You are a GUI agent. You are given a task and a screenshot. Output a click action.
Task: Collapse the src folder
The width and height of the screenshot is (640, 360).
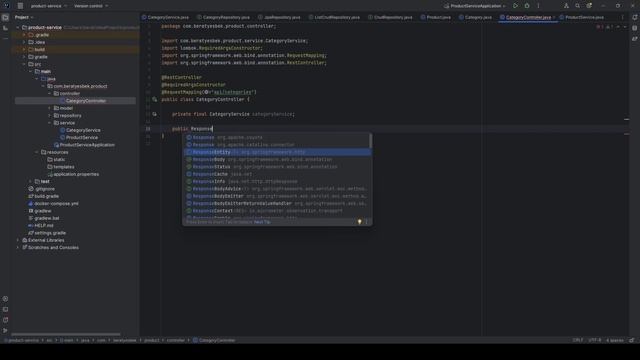pos(24,64)
